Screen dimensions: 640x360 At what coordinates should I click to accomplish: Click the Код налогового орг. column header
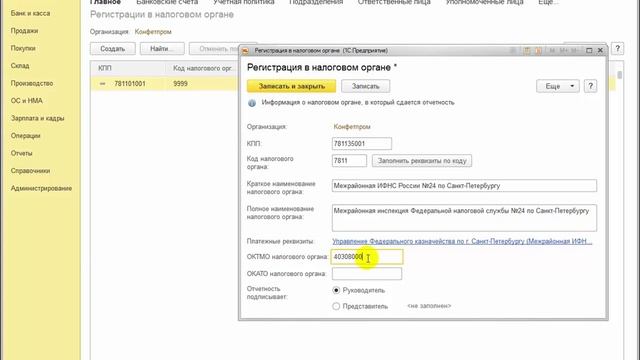coord(202,68)
